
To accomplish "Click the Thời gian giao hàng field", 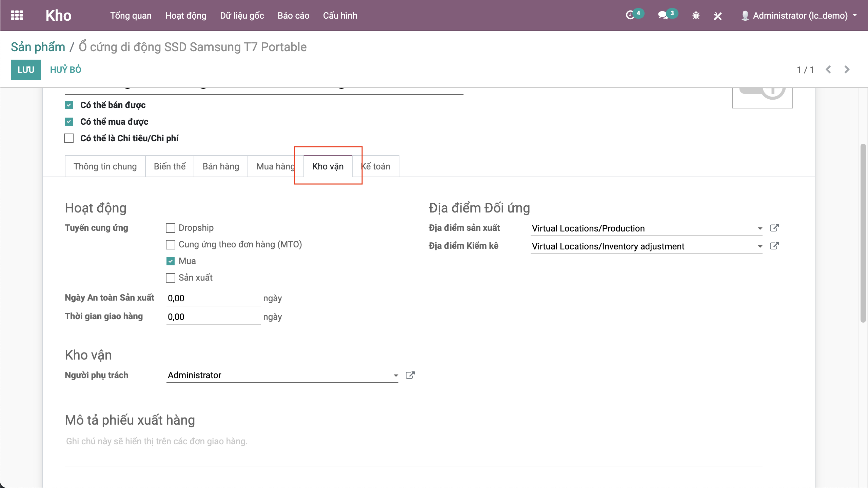I will pos(213,317).
